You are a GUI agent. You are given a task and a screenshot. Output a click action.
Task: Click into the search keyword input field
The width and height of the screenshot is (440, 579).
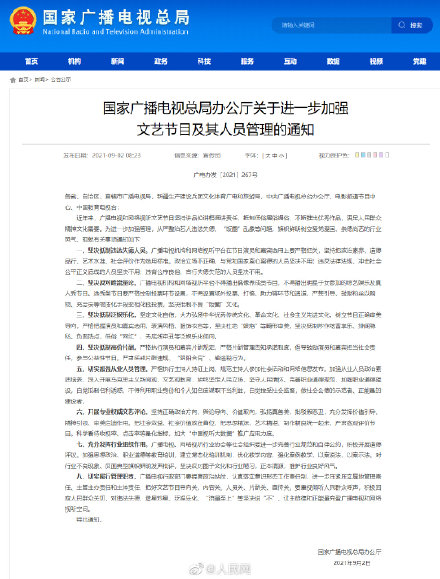[x=331, y=25]
